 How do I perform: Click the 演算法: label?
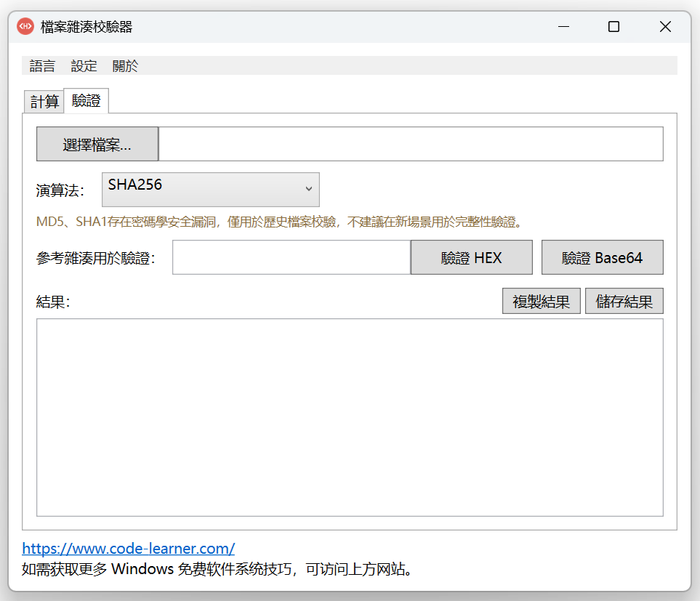pos(60,190)
